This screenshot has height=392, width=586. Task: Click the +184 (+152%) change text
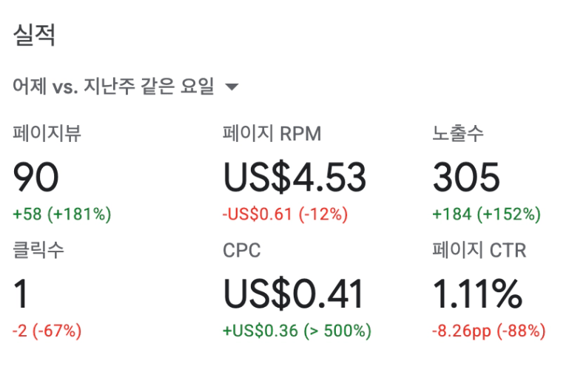(486, 214)
